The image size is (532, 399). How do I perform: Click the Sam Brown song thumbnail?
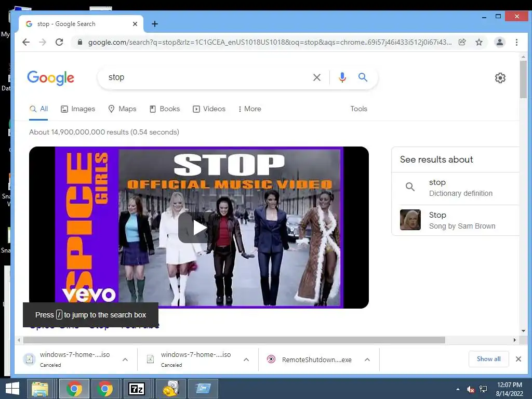(410, 220)
